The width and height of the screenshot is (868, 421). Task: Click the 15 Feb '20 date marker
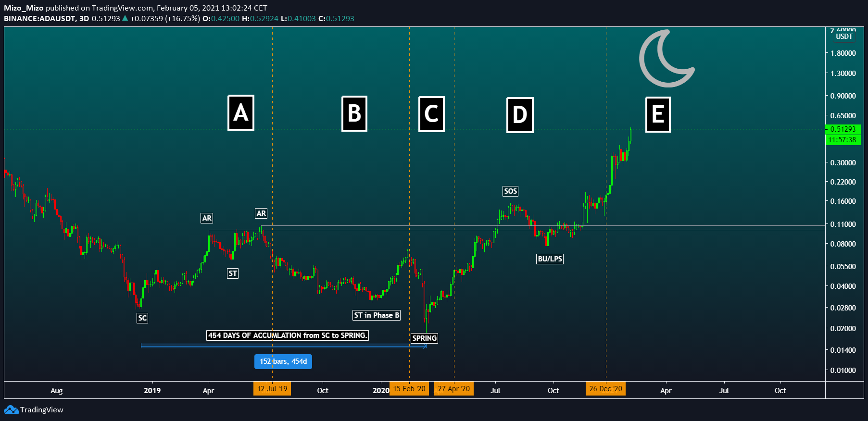click(409, 389)
